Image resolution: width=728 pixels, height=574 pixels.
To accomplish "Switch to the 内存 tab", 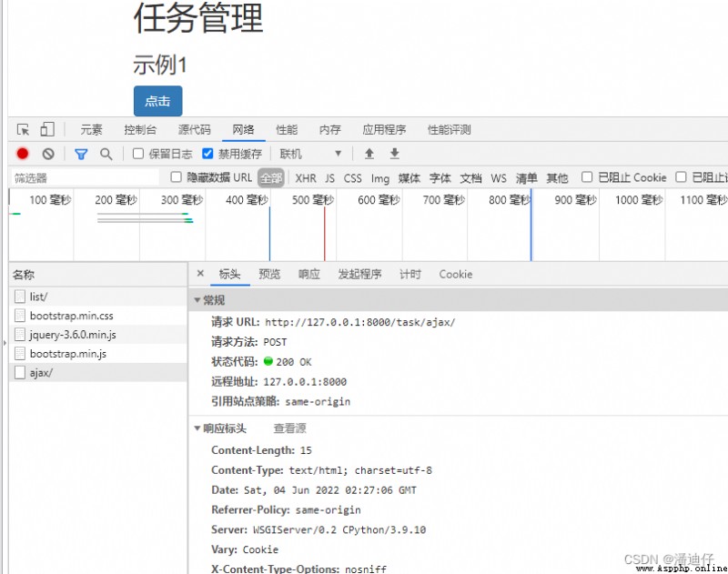I will [x=330, y=129].
